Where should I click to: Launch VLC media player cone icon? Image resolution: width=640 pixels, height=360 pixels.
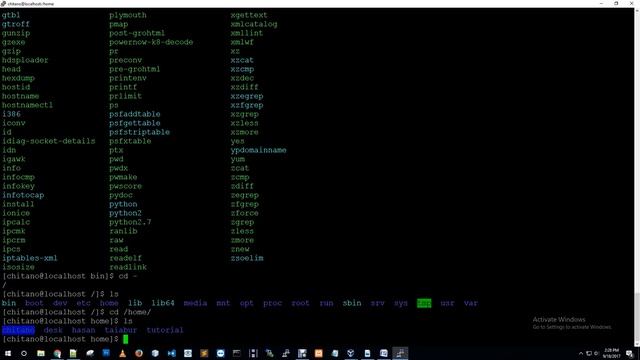click(122, 353)
